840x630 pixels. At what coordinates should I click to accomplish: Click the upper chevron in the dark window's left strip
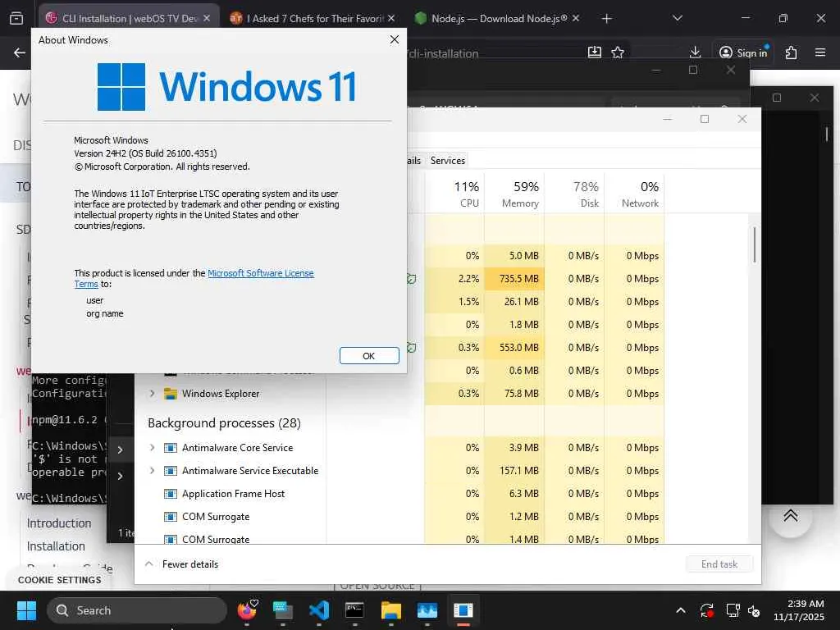pyautogui.click(x=120, y=450)
